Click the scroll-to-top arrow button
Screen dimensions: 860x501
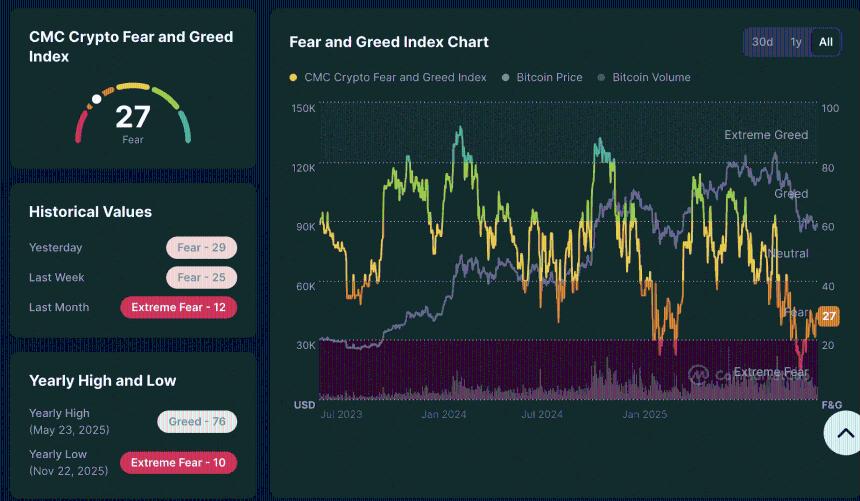point(844,434)
